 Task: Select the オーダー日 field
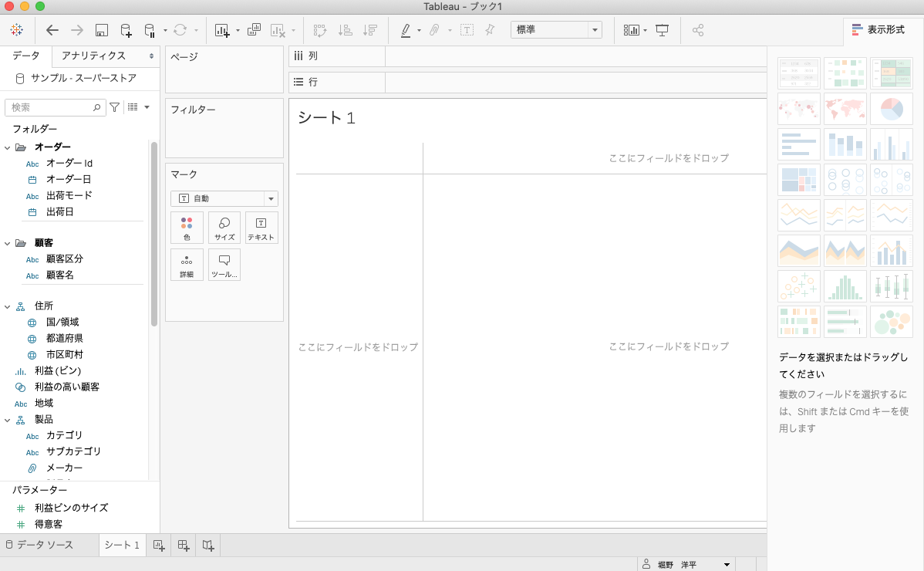(x=69, y=179)
